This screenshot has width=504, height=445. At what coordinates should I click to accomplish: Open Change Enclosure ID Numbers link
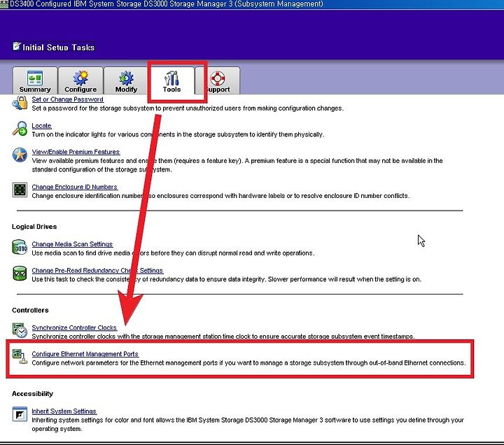pos(75,187)
